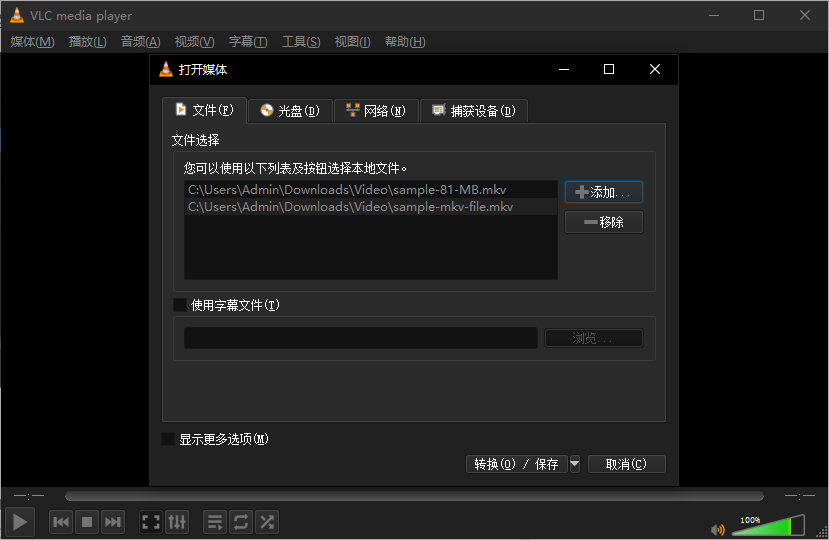Click the disabled 浏览... browse button
Viewport: 829px width, 540px height.
[594, 338]
